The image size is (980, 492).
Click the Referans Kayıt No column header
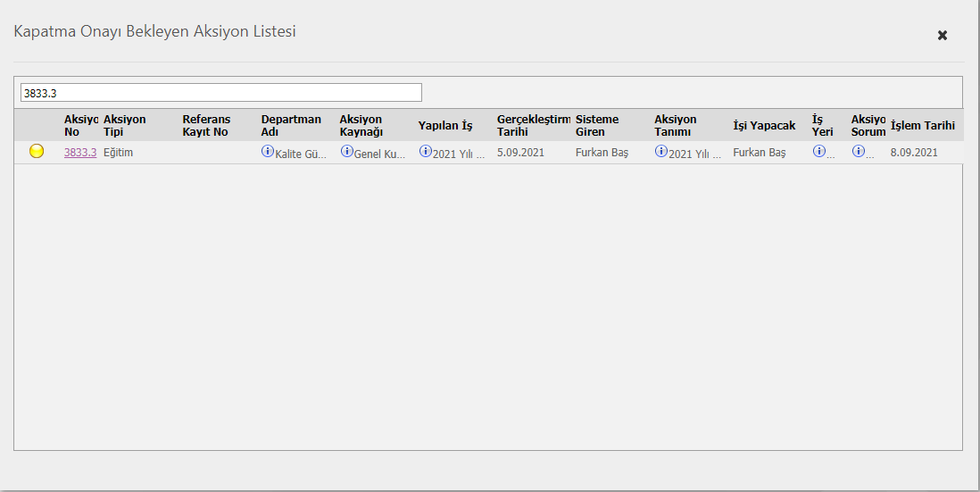click(206, 125)
